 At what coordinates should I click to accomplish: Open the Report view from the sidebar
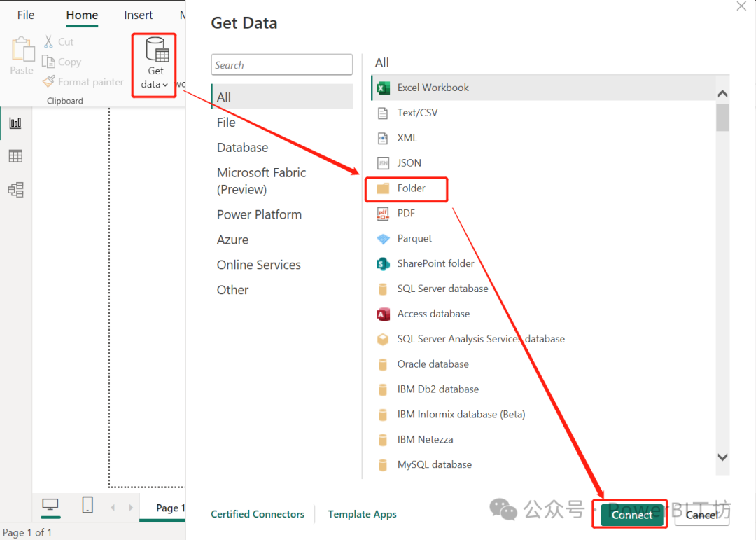pos(15,123)
